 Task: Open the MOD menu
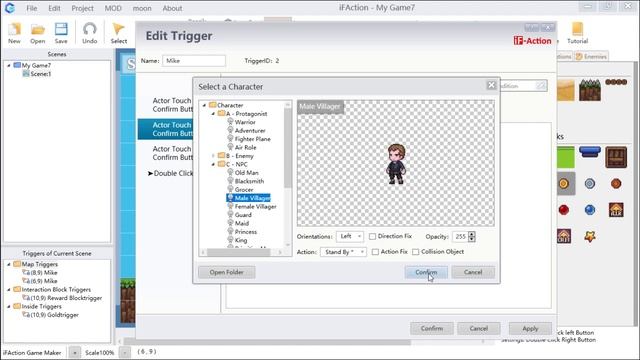[x=113, y=8]
